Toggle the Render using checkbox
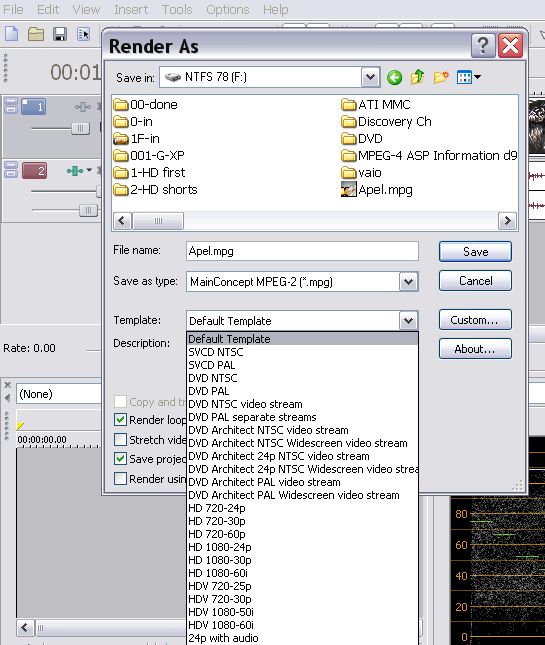 point(120,478)
